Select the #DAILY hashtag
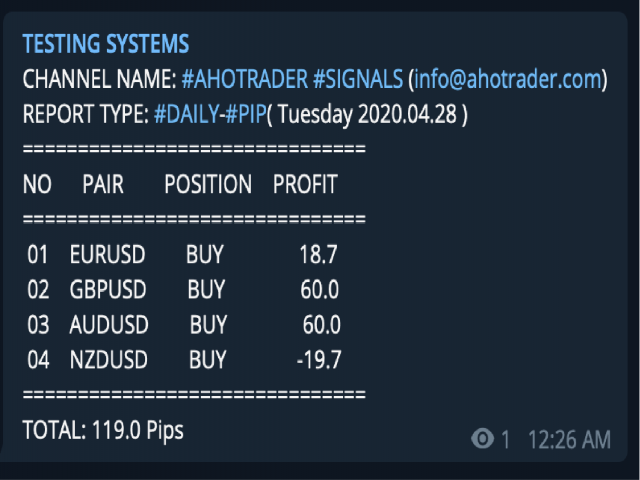 [187, 114]
